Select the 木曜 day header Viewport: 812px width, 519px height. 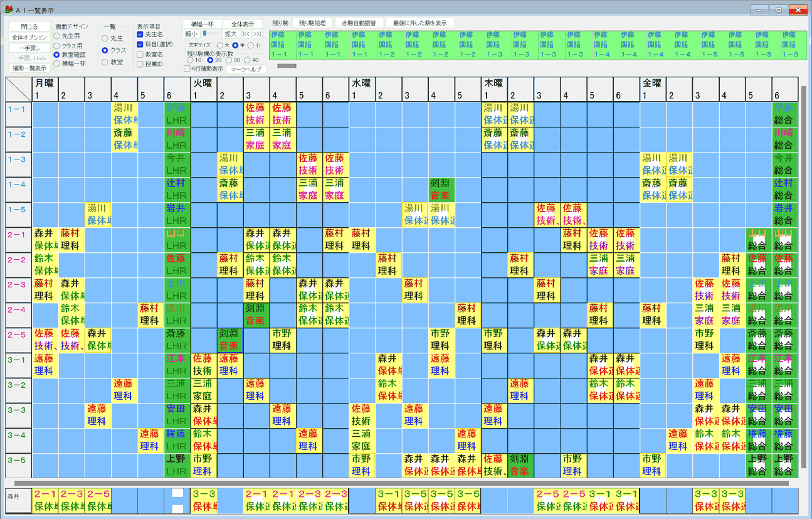click(x=494, y=83)
